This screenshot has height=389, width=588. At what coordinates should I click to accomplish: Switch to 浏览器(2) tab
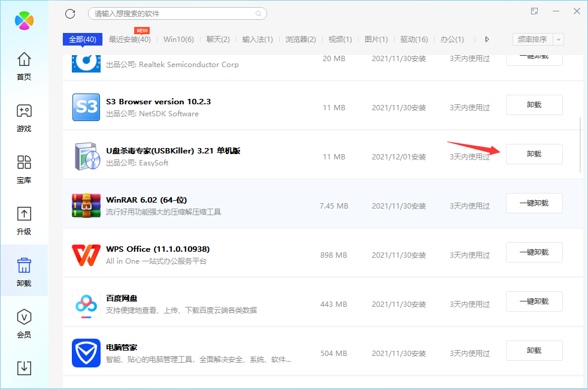[x=301, y=39]
